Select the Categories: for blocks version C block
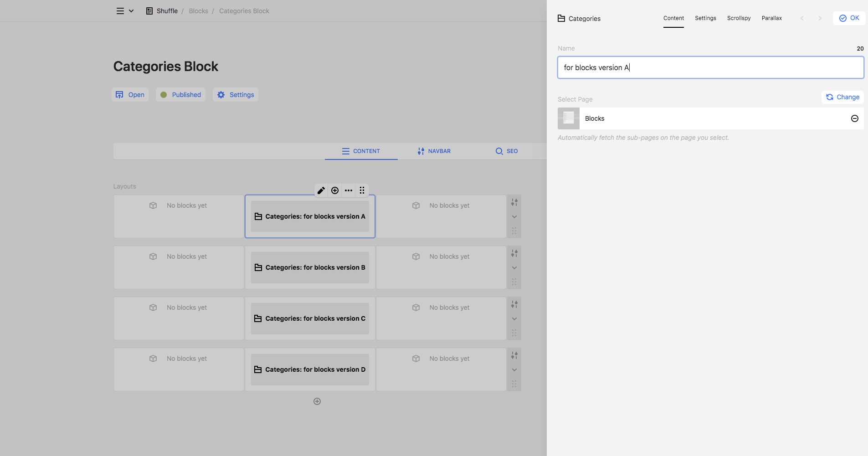The width and height of the screenshot is (868, 456). pos(310,318)
